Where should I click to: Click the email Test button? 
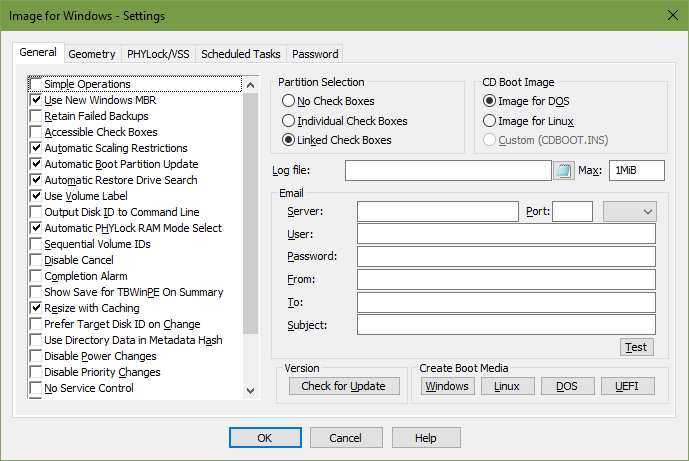pos(636,347)
